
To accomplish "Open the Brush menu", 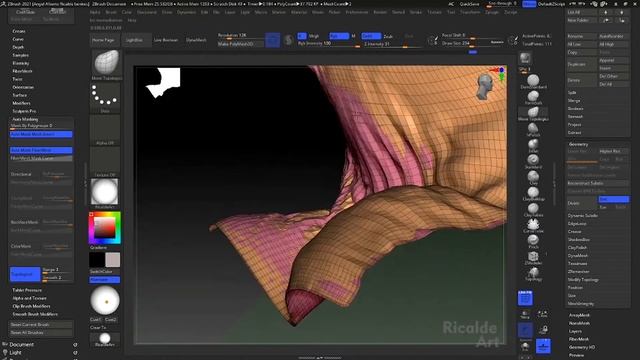I will (111, 12).
